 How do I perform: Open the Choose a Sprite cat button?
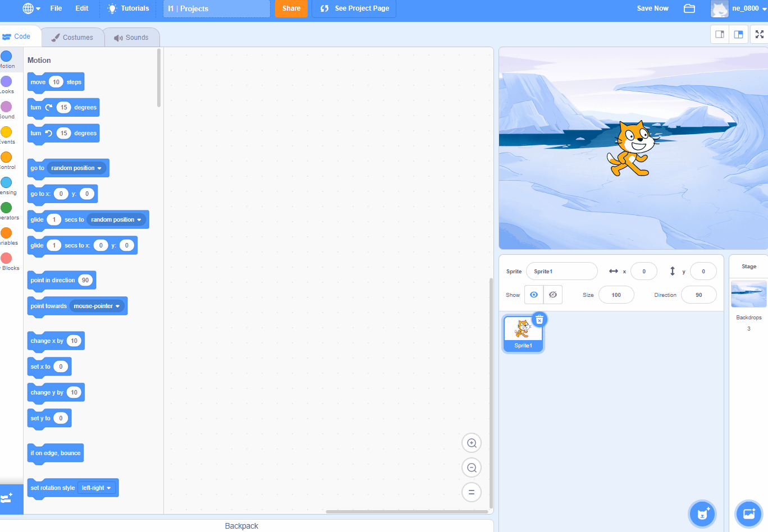702,513
